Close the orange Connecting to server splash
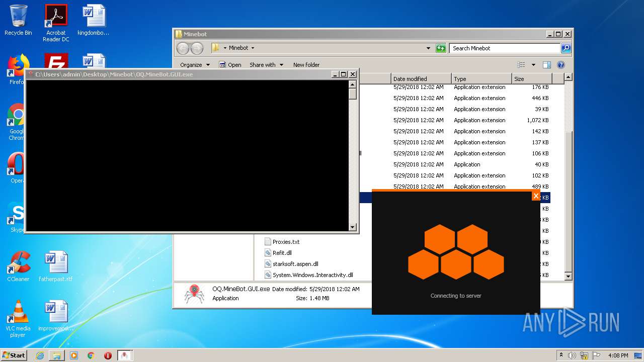Screen dimensions: 644x362 (x=536, y=196)
